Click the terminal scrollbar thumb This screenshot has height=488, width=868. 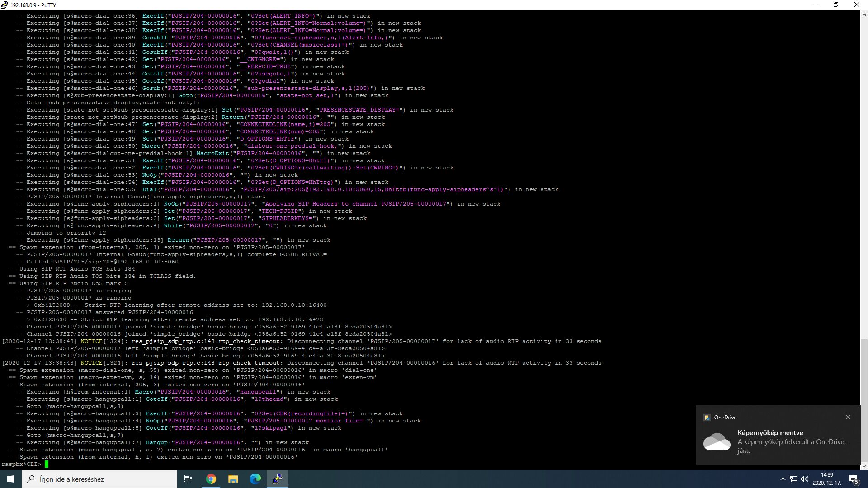click(x=864, y=400)
